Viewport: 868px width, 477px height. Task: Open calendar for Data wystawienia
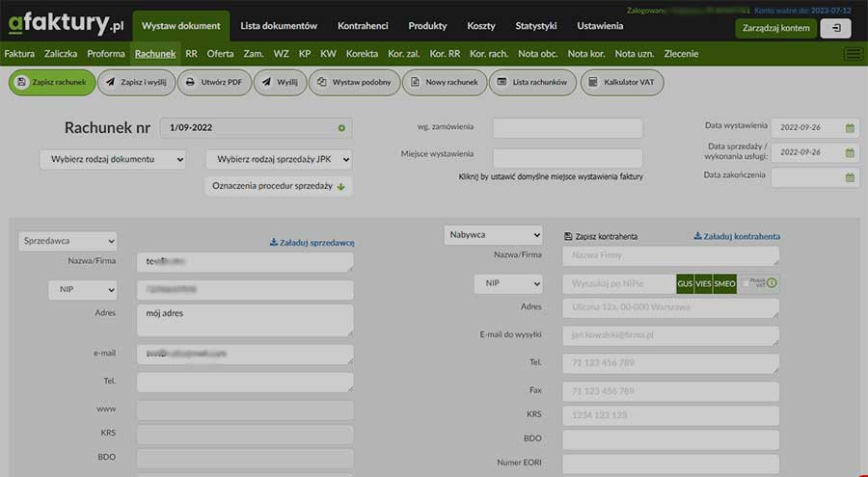[850, 127]
